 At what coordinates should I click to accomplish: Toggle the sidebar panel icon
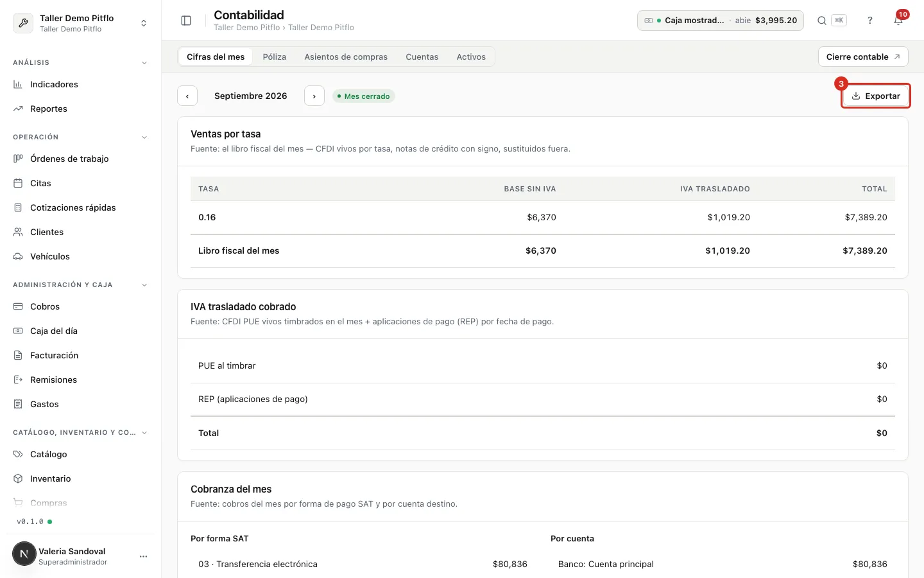(x=186, y=21)
